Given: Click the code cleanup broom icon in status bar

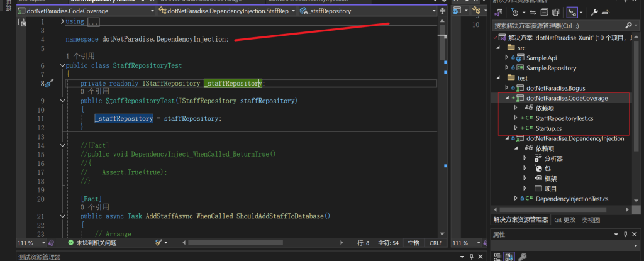Looking at the screenshot, I should click(160, 242).
